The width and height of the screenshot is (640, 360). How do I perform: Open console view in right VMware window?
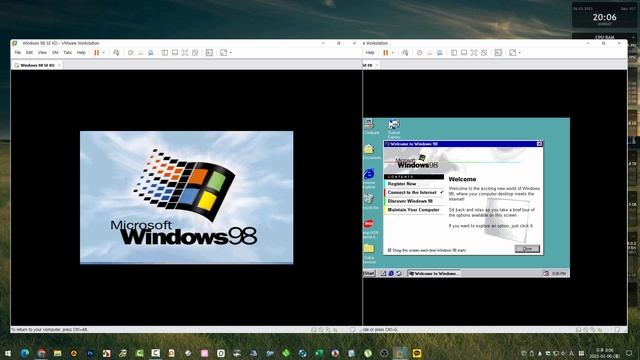click(498, 53)
